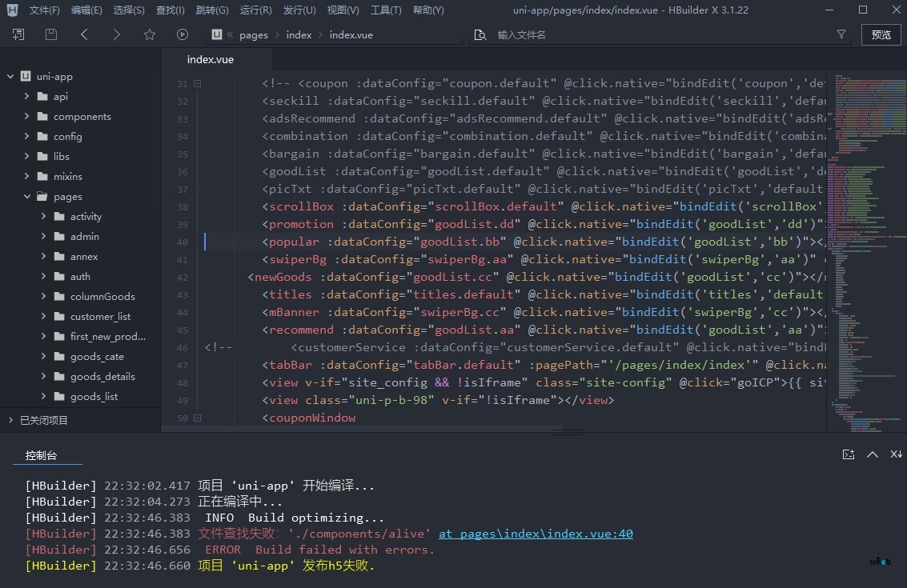
Task: Click the api folder icon
Action: [x=42, y=97]
